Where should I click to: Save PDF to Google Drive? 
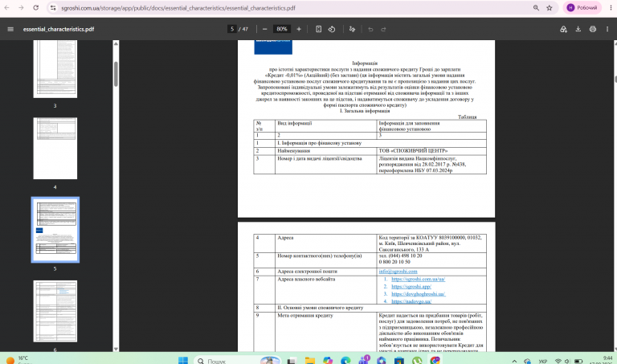(563, 29)
